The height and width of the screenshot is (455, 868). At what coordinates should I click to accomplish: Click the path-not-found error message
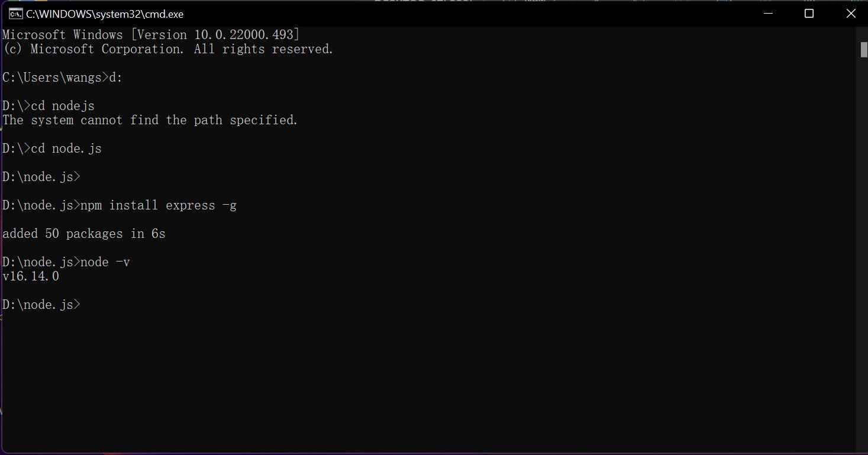149,120
